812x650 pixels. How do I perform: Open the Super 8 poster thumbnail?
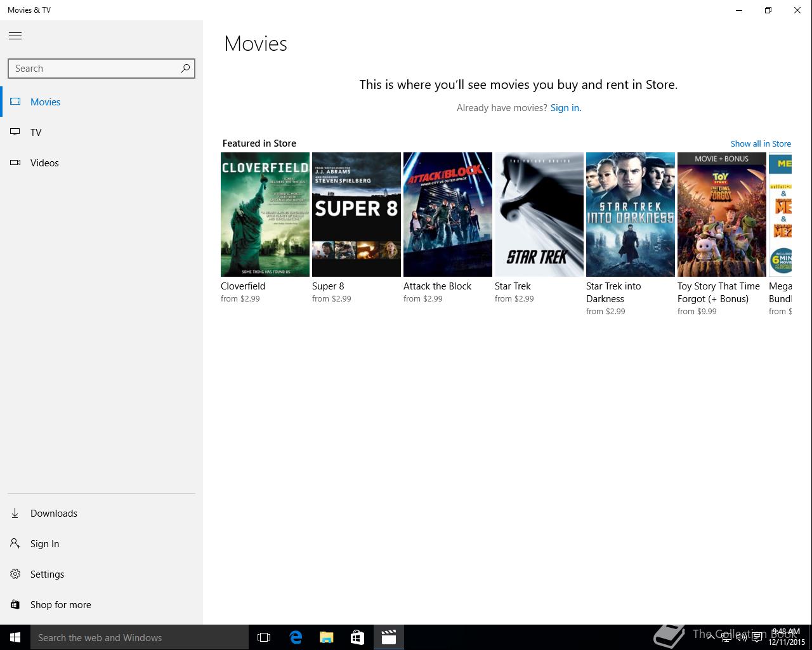click(357, 215)
